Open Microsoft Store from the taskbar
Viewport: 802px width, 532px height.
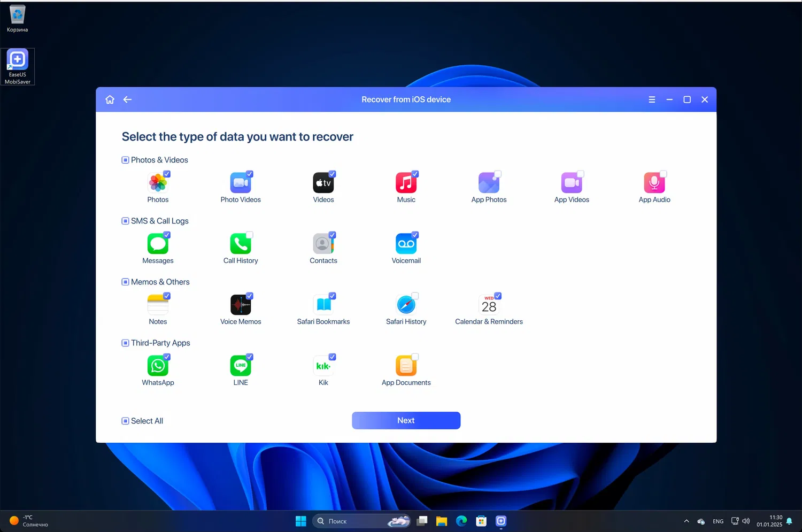(481, 521)
